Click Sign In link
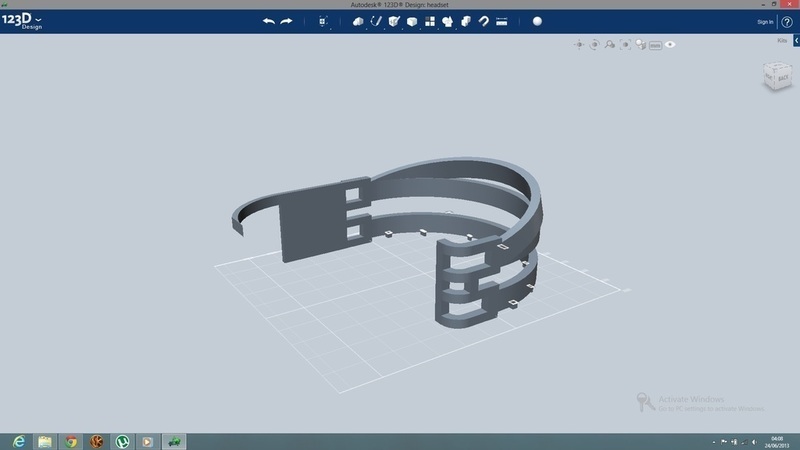The image size is (800, 450). click(765, 22)
